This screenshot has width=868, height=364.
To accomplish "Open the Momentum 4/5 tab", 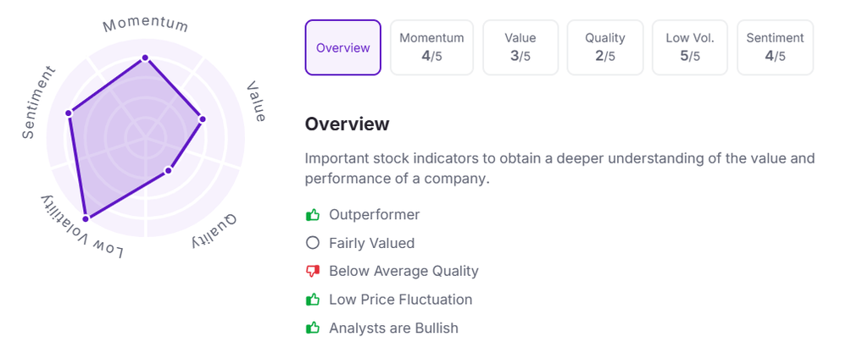I will [431, 47].
